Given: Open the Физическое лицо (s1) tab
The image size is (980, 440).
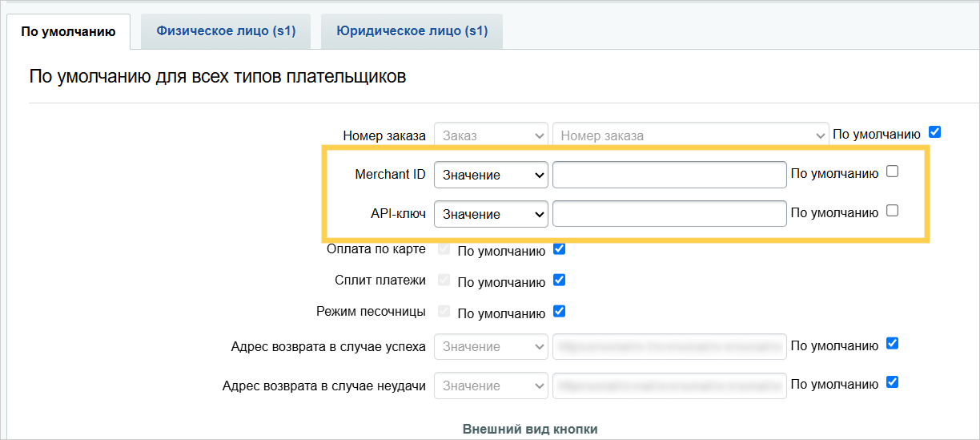Looking at the screenshot, I should 226,31.
